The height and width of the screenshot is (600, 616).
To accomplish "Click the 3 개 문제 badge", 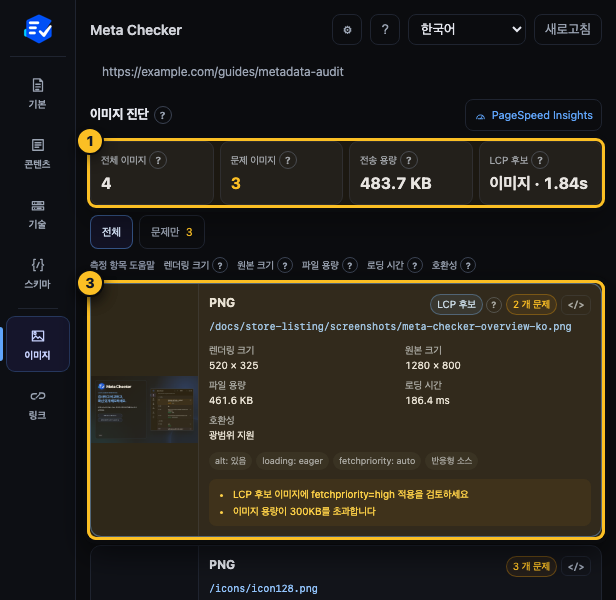I will coord(531,567).
